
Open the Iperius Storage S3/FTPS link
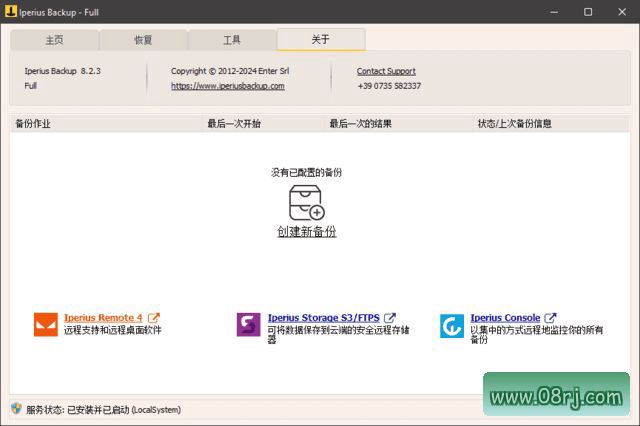[324, 317]
